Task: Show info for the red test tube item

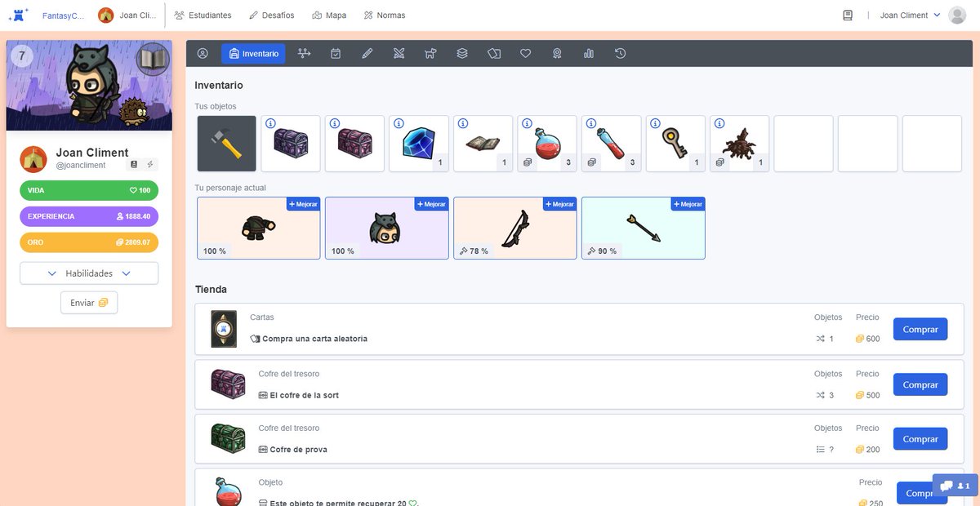Action: tap(591, 124)
